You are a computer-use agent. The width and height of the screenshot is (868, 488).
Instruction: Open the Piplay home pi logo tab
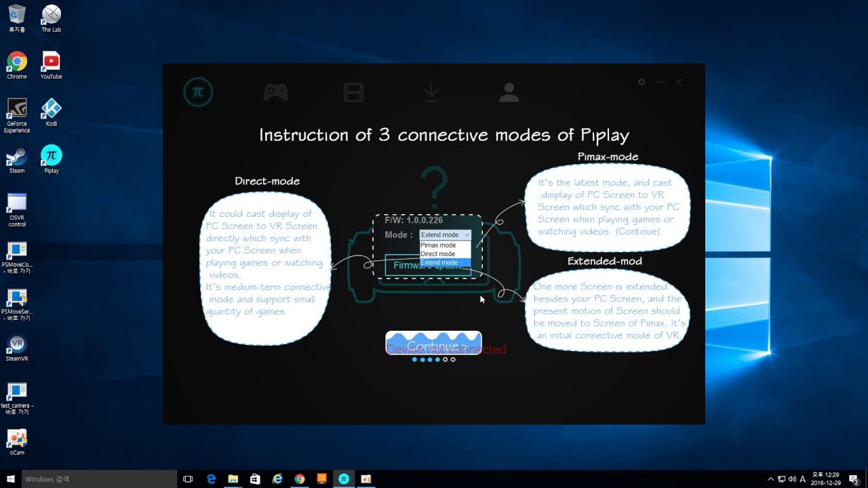(198, 92)
